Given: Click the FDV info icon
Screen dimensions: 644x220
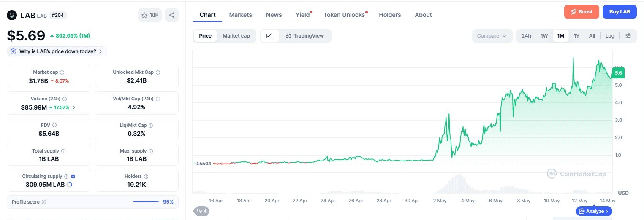Looking at the screenshot, I should click(x=54, y=125).
